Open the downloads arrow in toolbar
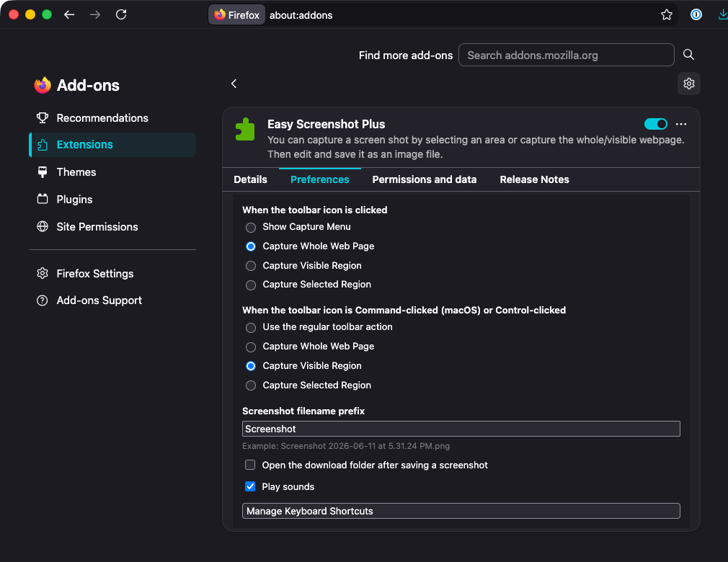728x562 pixels. point(722,15)
